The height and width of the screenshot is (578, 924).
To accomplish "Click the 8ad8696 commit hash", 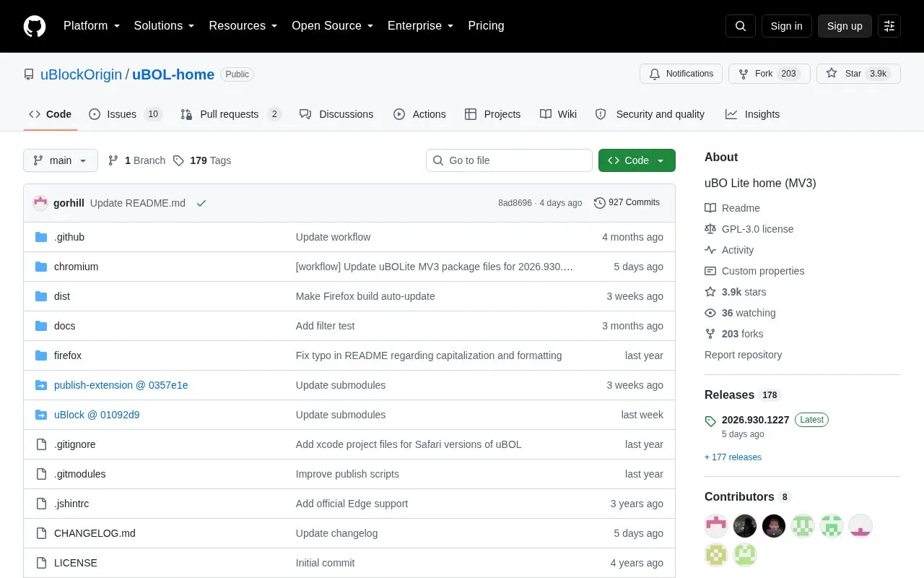I will point(515,203).
